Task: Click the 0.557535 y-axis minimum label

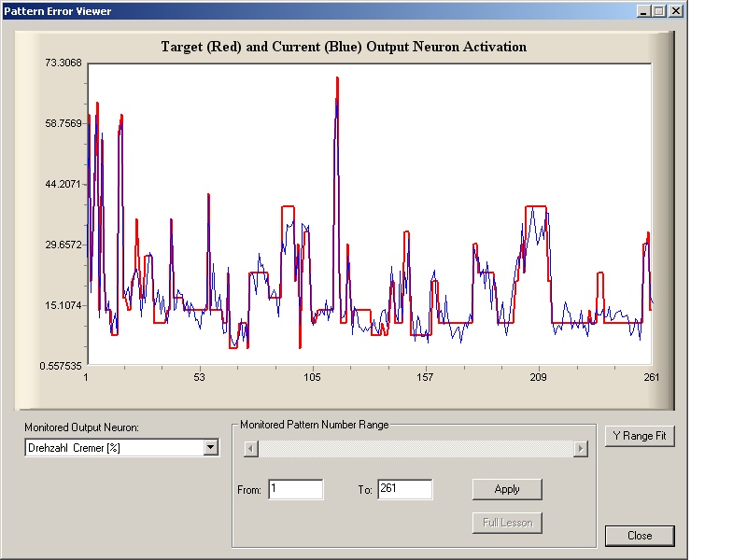Action: 61,366
